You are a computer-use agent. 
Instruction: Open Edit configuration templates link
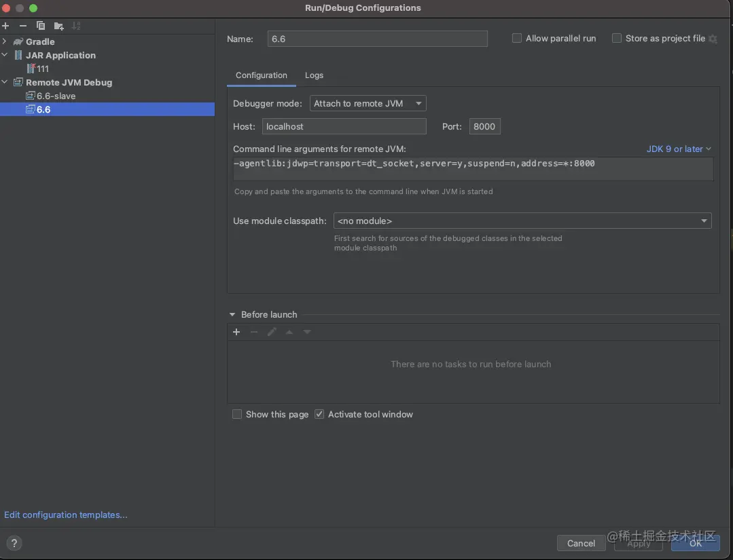(66, 515)
